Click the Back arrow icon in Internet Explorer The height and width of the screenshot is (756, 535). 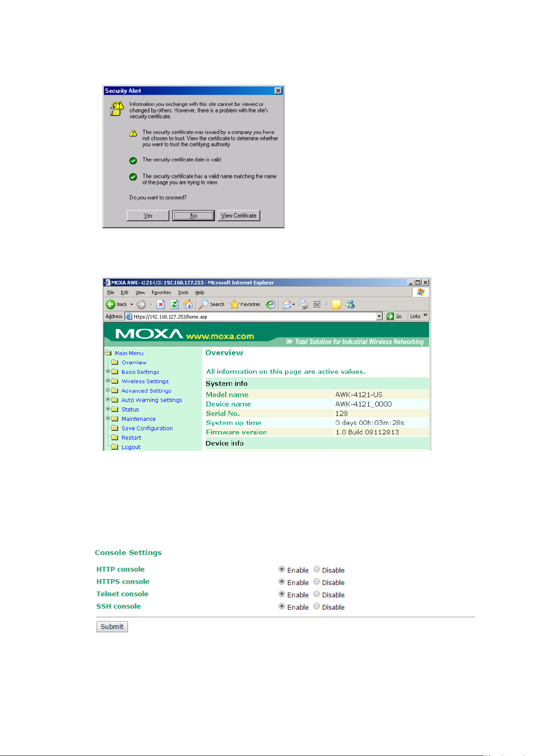(x=110, y=305)
